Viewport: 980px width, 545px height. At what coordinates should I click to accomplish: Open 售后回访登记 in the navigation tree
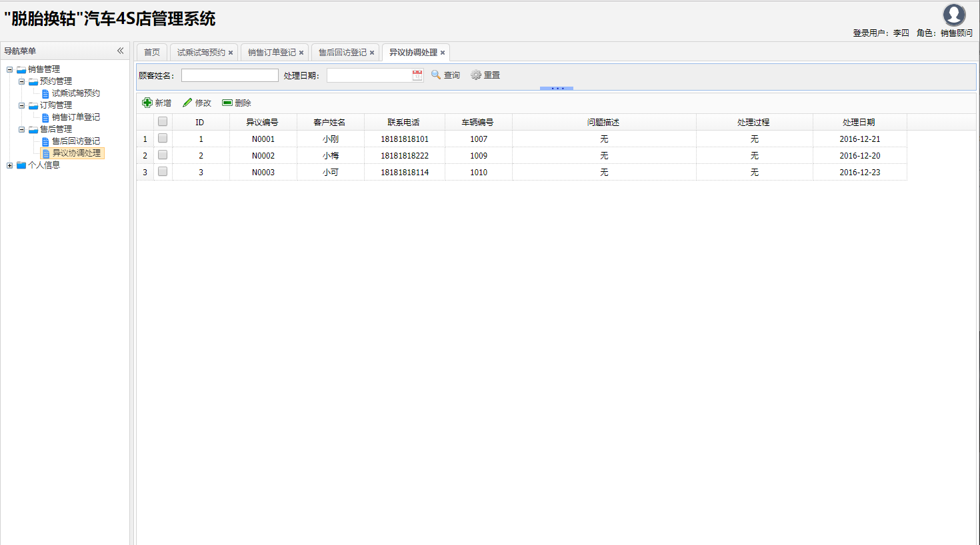(76, 141)
